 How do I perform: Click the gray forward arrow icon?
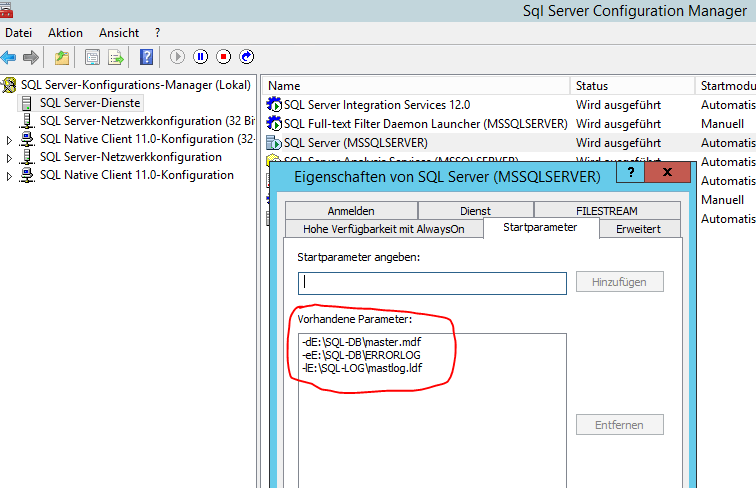tap(31, 57)
